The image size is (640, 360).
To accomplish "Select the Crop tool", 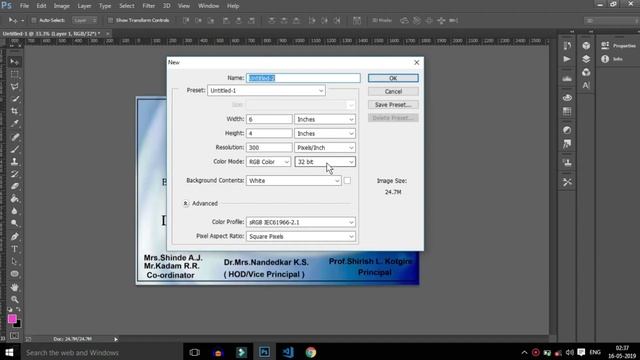I will coord(14,111).
